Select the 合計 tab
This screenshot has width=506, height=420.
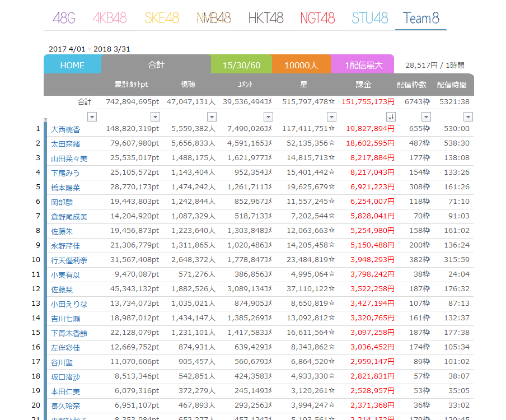[156, 64]
